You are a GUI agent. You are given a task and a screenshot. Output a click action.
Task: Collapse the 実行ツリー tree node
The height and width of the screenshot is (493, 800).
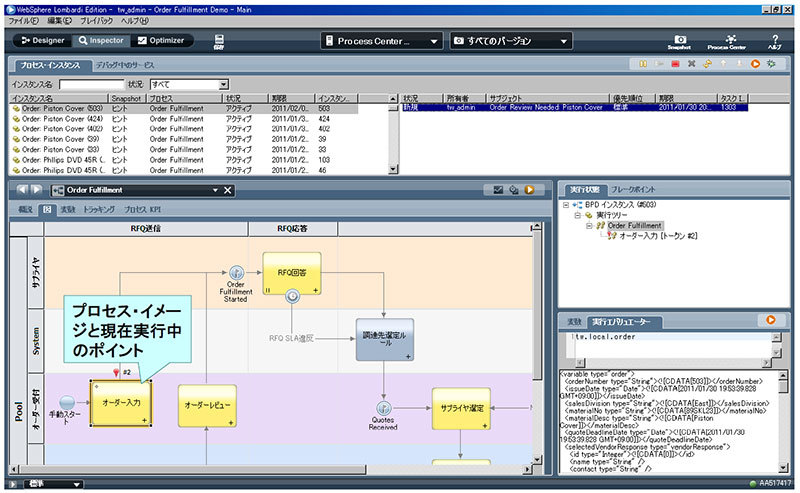point(579,215)
